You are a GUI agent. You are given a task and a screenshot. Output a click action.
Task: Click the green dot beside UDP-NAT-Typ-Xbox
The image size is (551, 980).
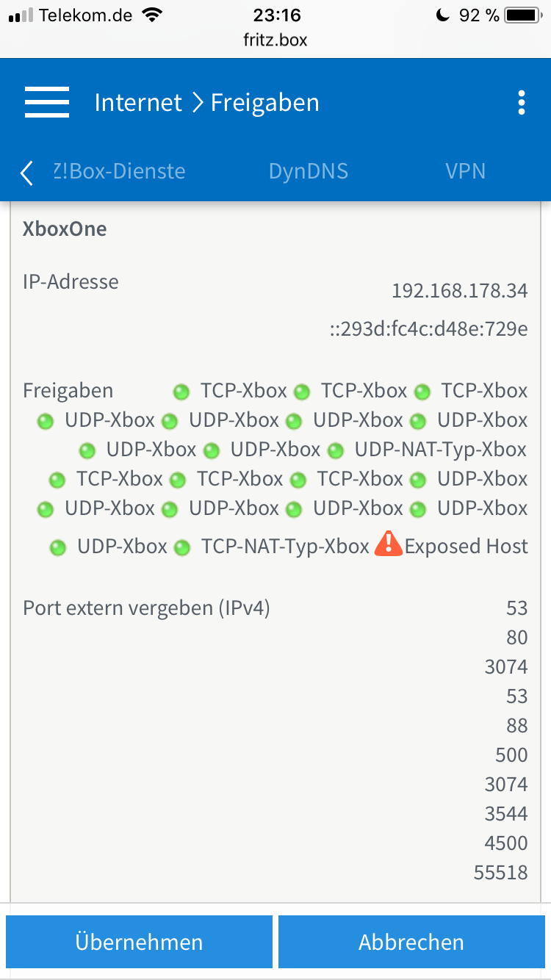coord(336,450)
